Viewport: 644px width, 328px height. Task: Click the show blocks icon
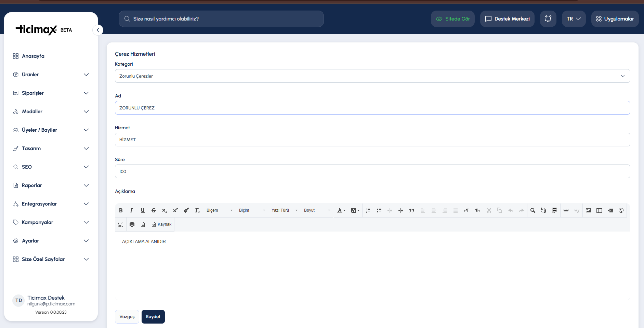121,224
